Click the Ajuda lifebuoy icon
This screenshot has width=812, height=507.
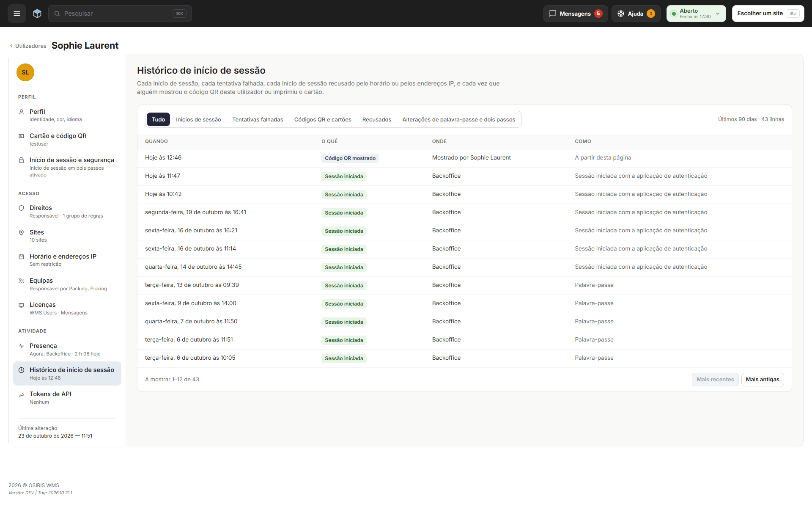620,14
